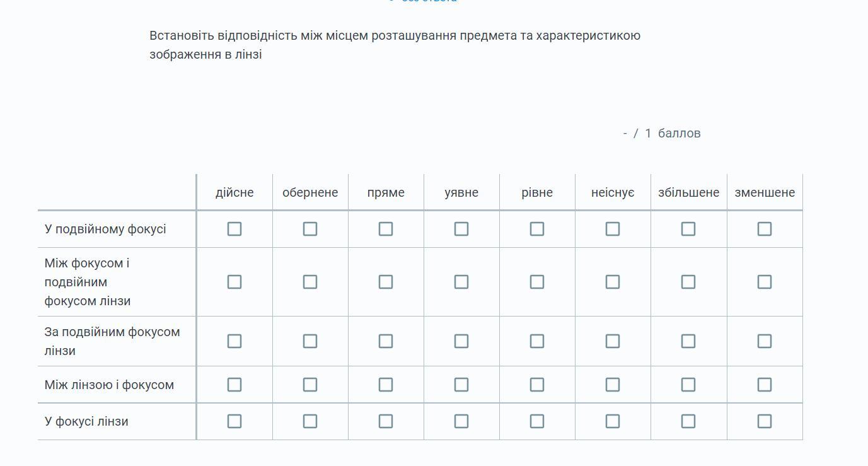Tick 'зменшене' in 'У фокусі лінзи' row
This screenshot has height=466, width=868.
764,421
